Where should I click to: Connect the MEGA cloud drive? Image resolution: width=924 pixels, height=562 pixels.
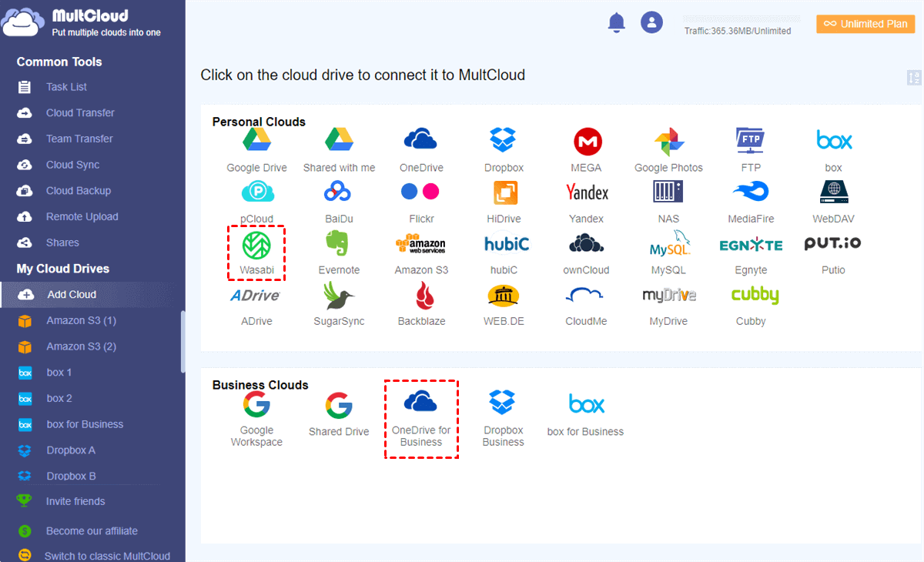pos(587,141)
